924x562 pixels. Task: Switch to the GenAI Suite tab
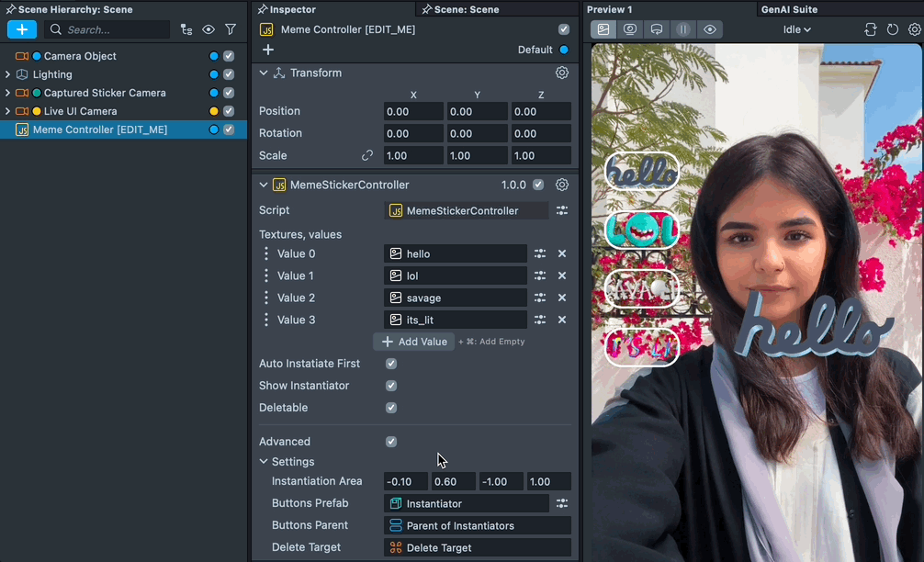789,9
